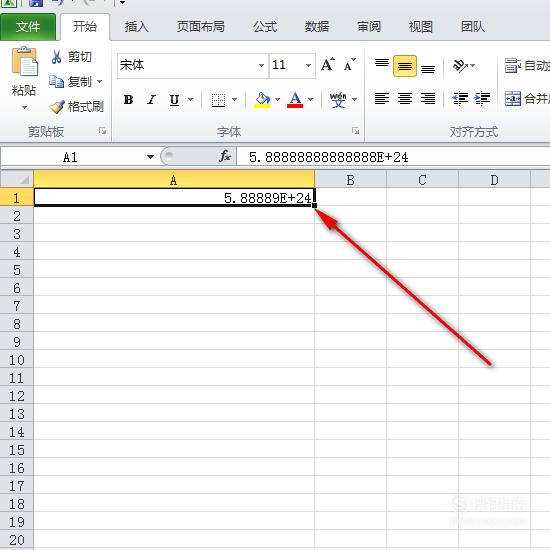Image resolution: width=550 pixels, height=550 pixels.
Task: Click the text orientation icon
Action: [x=460, y=65]
